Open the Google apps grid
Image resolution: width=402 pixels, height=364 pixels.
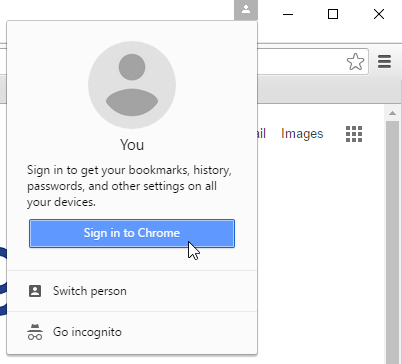point(354,134)
